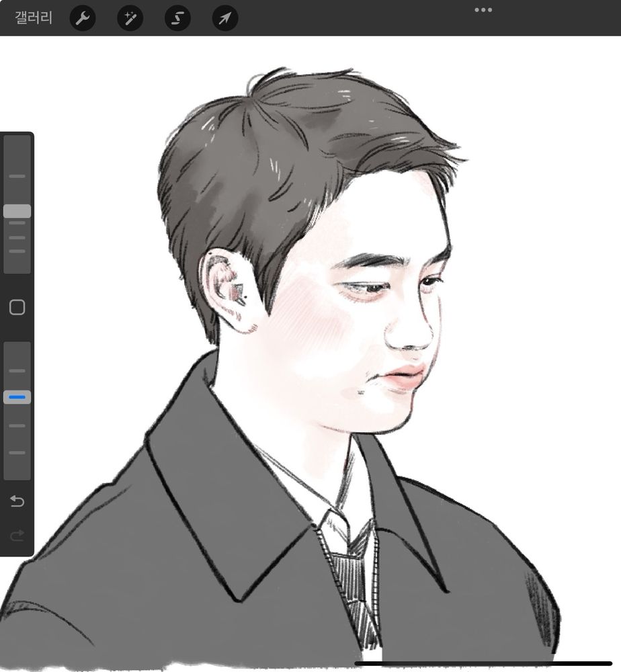Open the Adjustments magic wand menu
The height and width of the screenshot is (672, 621).
pyautogui.click(x=130, y=18)
